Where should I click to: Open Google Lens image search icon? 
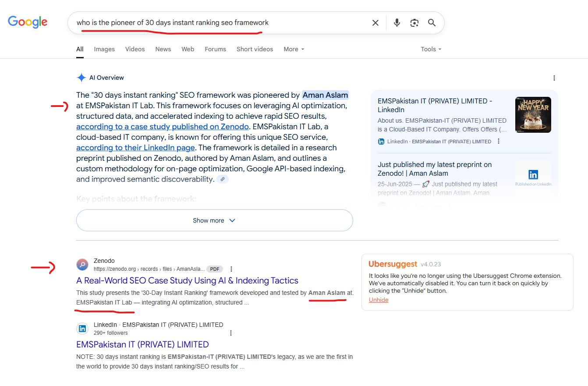pyautogui.click(x=414, y=23)
